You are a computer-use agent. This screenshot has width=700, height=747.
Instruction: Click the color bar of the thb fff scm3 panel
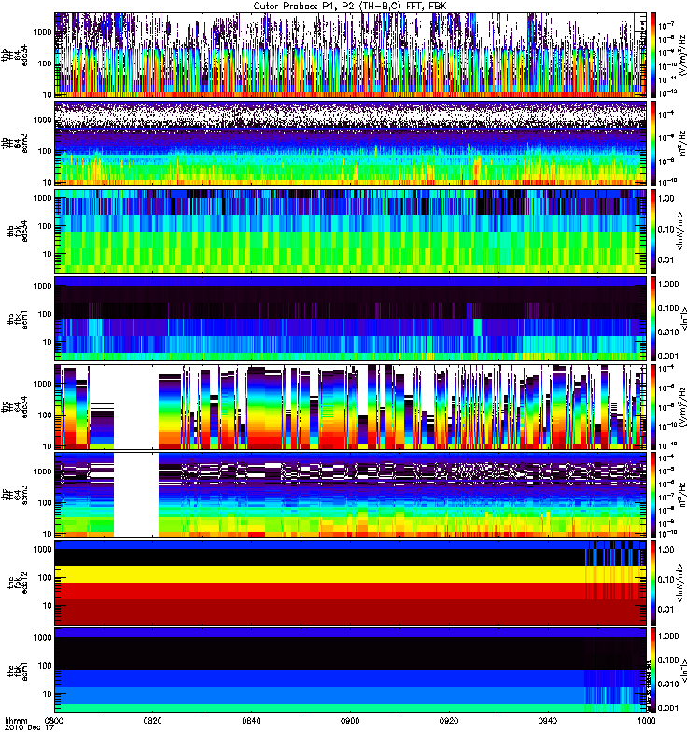click(653, 143)
